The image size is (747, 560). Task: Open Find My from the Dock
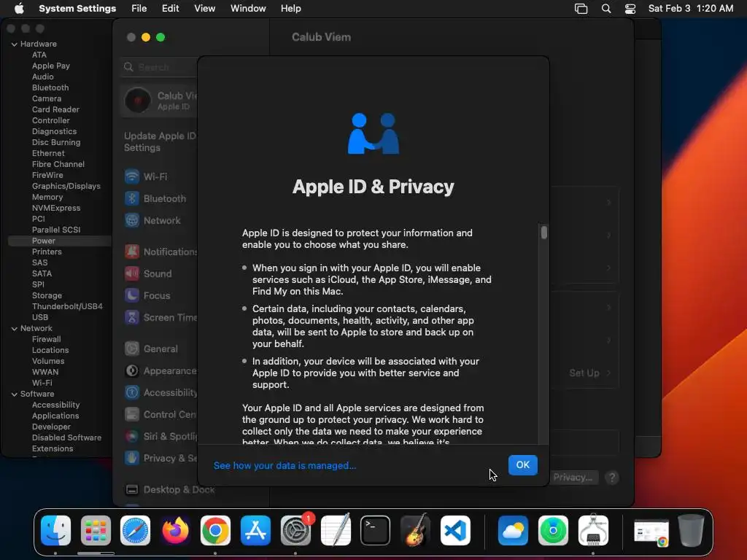pos(553,530)
